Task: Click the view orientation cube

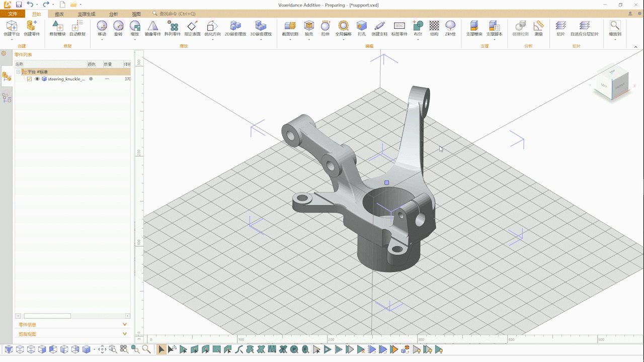Action: 611,83
